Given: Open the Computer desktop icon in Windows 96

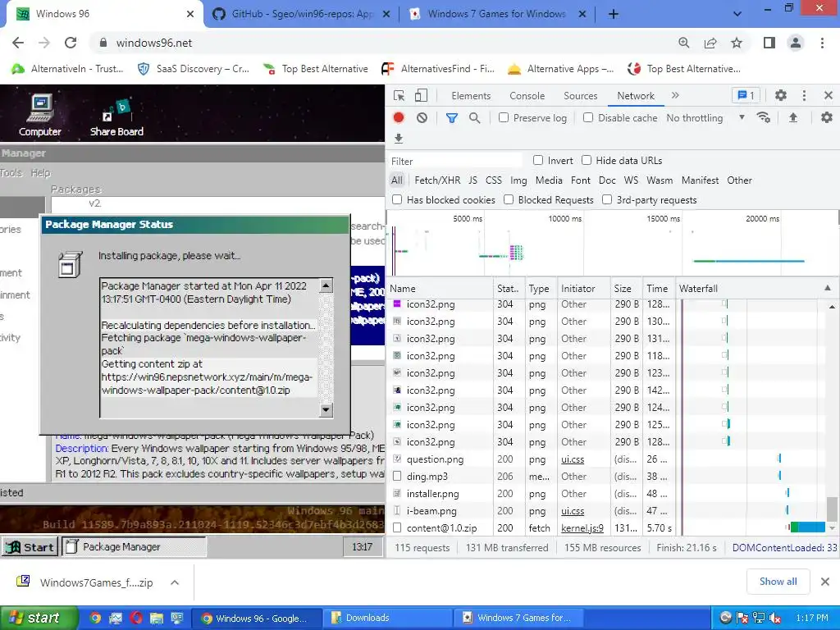Looking at the screenshot, I should coord(40,116).
